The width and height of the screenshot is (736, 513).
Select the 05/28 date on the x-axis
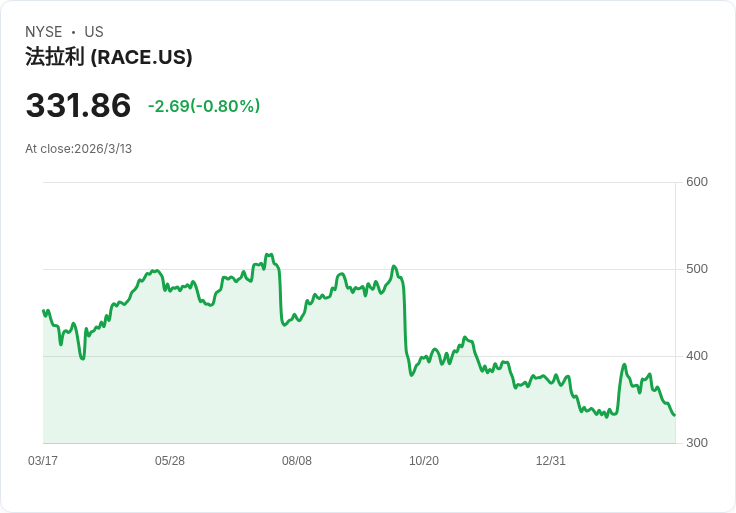coord(170,461)
